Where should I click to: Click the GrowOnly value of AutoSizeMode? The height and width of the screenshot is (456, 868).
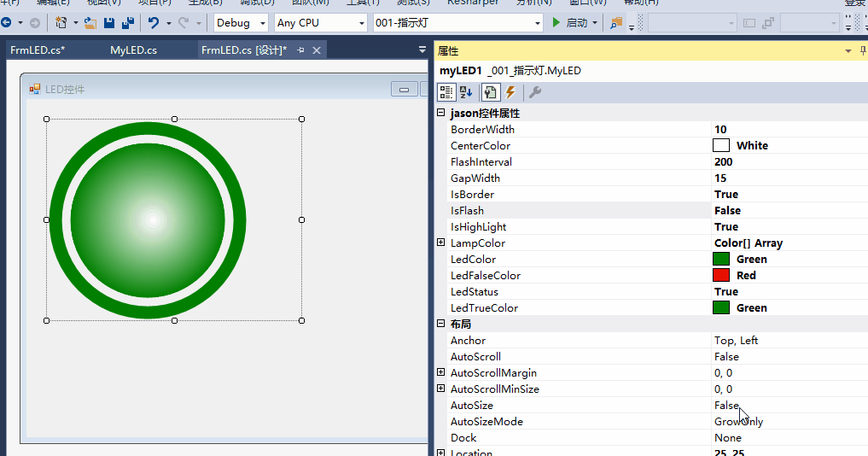(738, 421)
